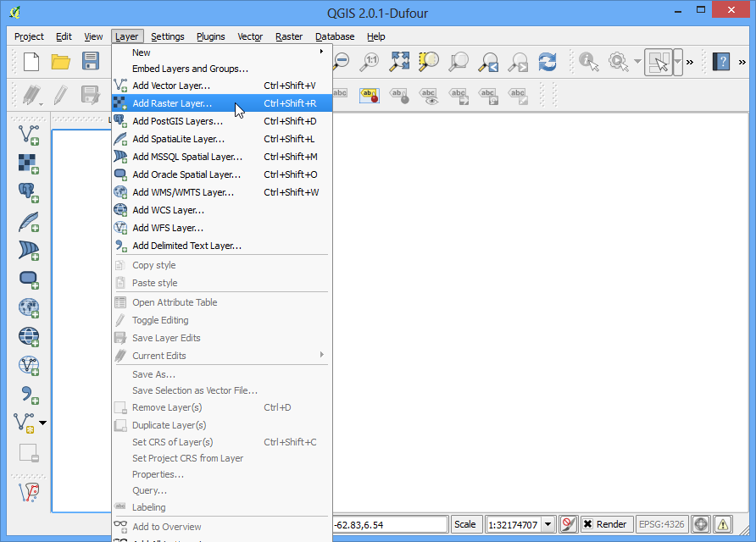Open the View menu

[x=93, y=36]
